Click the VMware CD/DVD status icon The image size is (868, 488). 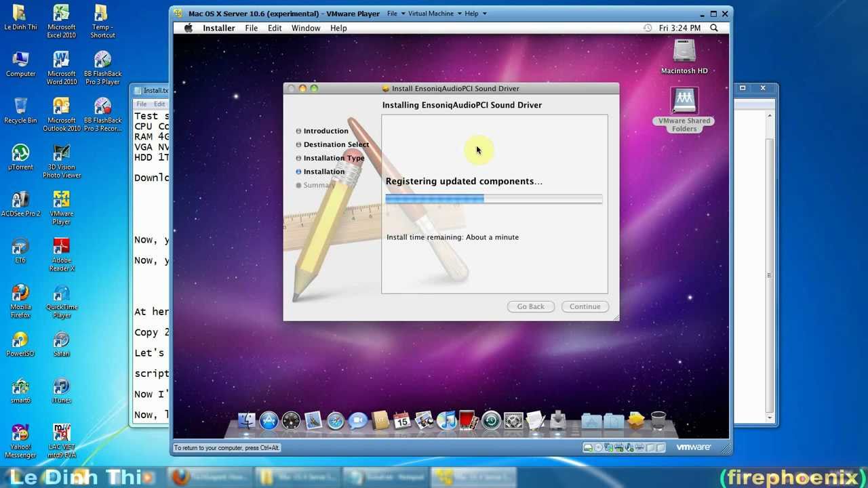597,447
